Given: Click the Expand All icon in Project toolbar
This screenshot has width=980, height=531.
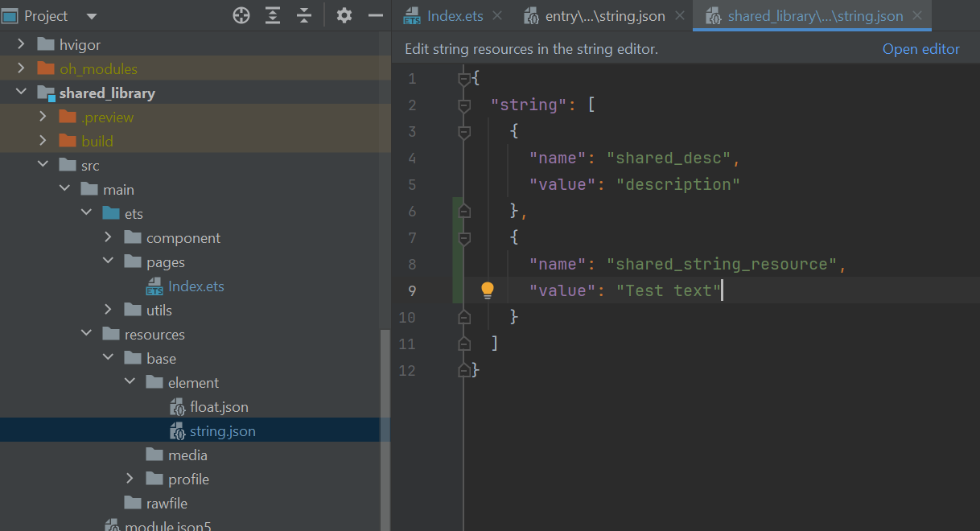Looking at the screenshot, I should tap(273, 15).
